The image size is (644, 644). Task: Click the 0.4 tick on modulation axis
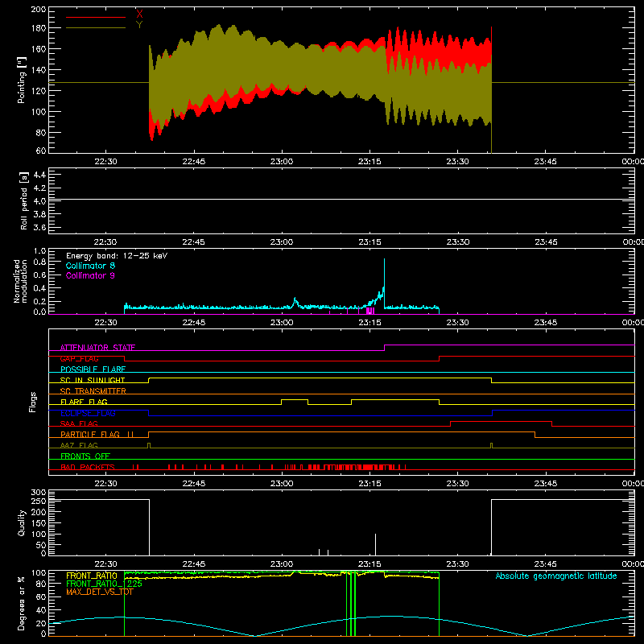tap(39, 288)
